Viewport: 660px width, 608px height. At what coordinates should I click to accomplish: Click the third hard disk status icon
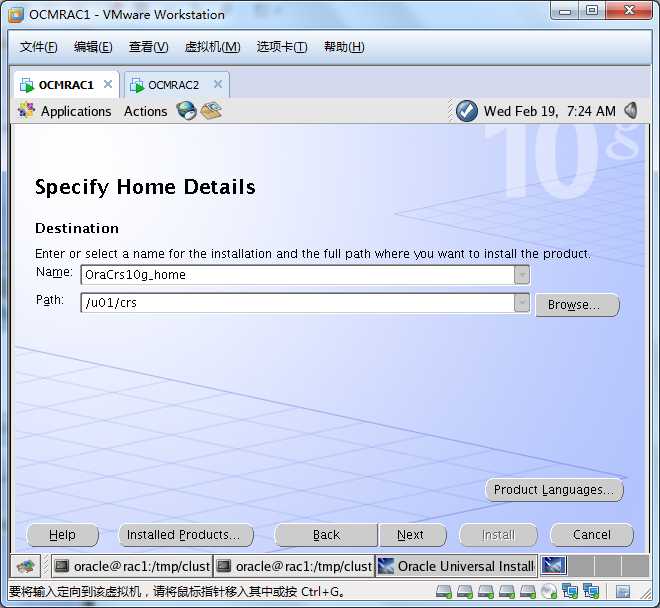[486, 592]
